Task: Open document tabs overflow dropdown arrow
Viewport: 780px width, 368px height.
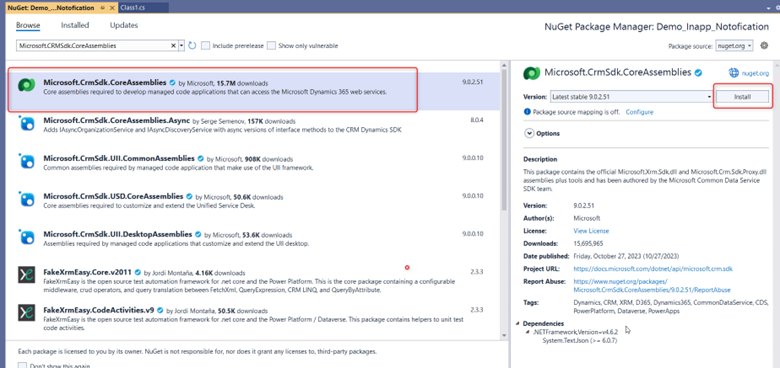Action: point(770,7)
